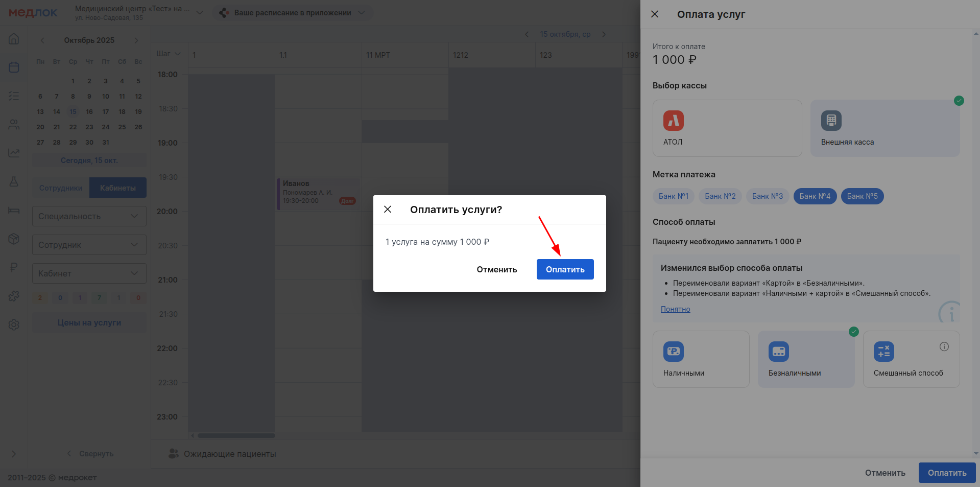Open the Кабинет dropdown
Image resolution: width=980 pixels, height=487 pixels.
[89, 273]
